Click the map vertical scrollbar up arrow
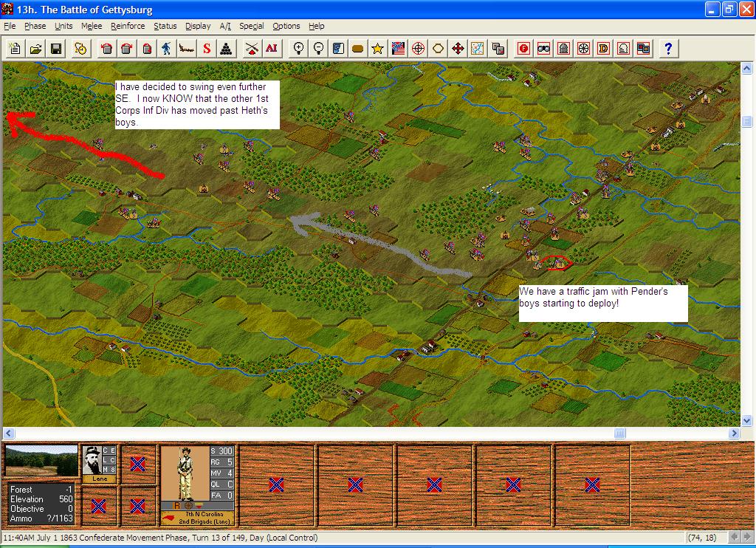The height and width of the screenshot is (548, 756). tap(746, 68)
